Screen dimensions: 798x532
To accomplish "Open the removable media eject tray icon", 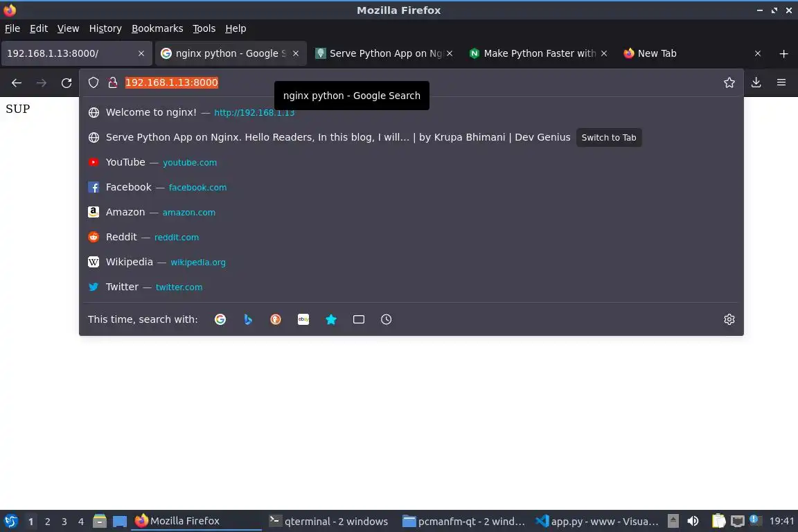I will [673, 521].
